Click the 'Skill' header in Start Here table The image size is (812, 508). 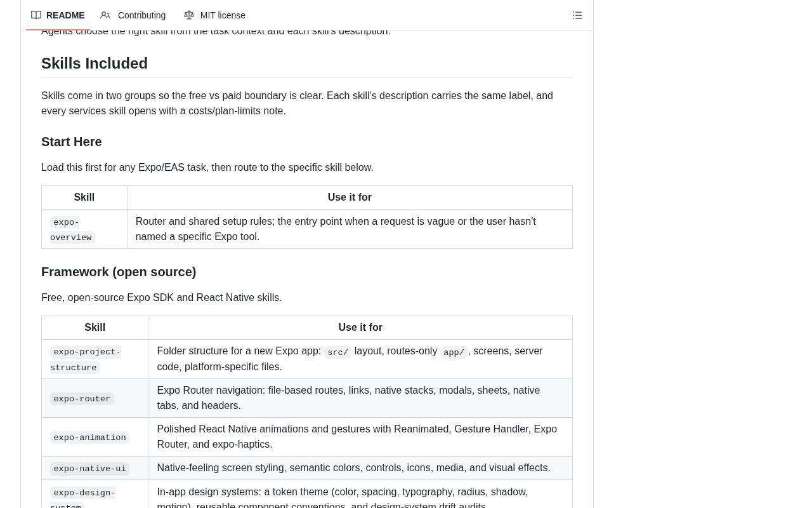(84, 197)
